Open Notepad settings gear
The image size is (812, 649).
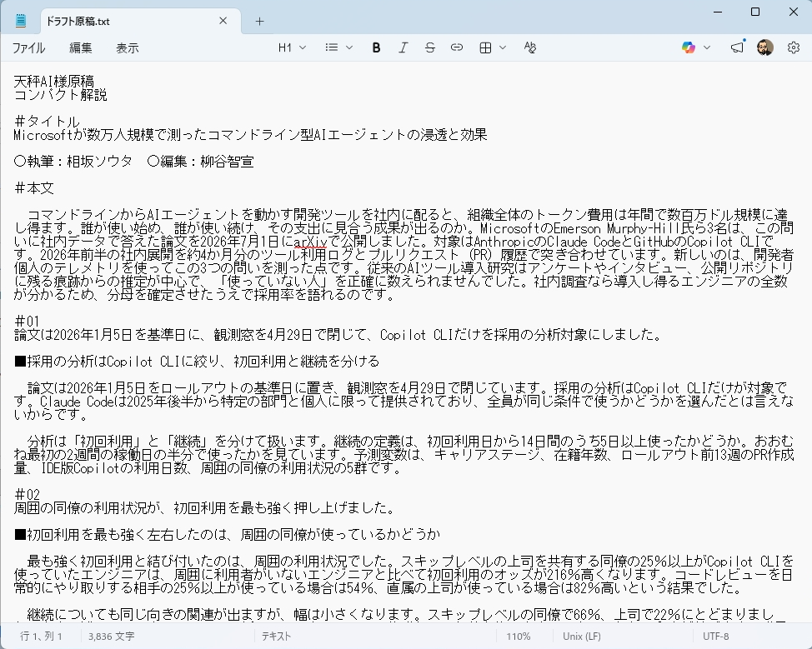click(x=794, y=47)
